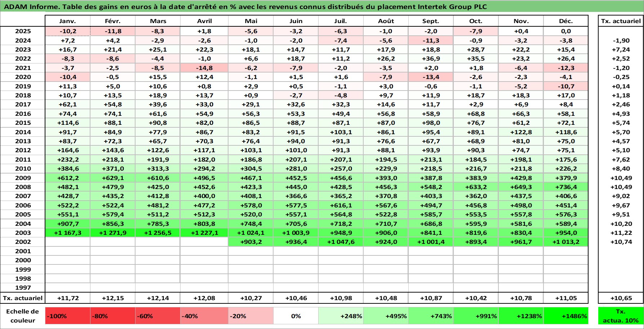Select the +36,9 cell for September 2022
Screen dimensions: 644x329
pos(431,58)
